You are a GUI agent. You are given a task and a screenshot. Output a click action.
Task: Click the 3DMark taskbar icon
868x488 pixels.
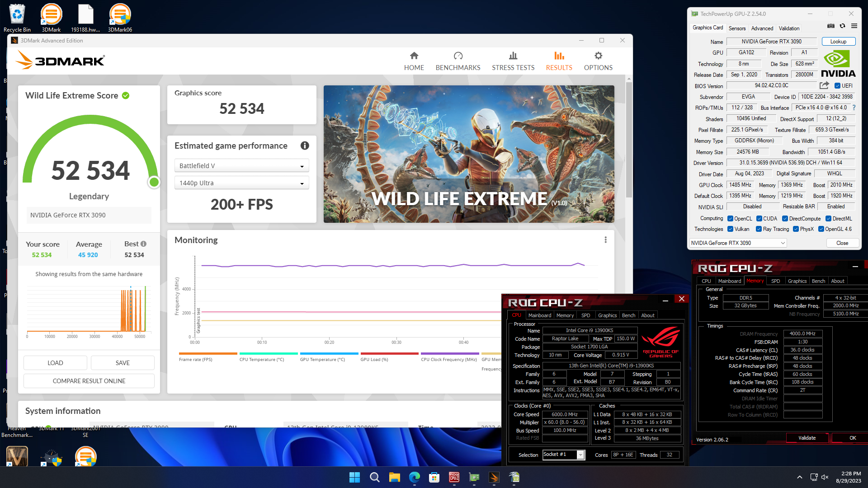494,477
